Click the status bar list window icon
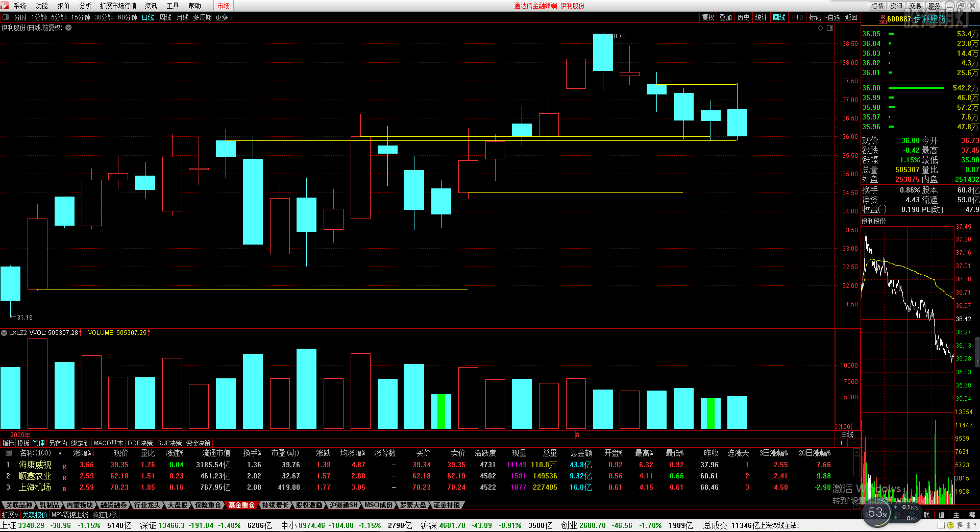 (x=941, y=525)
